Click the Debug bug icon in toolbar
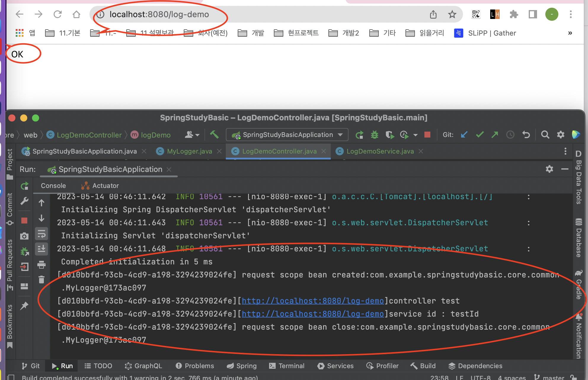 tap(375, 135)
